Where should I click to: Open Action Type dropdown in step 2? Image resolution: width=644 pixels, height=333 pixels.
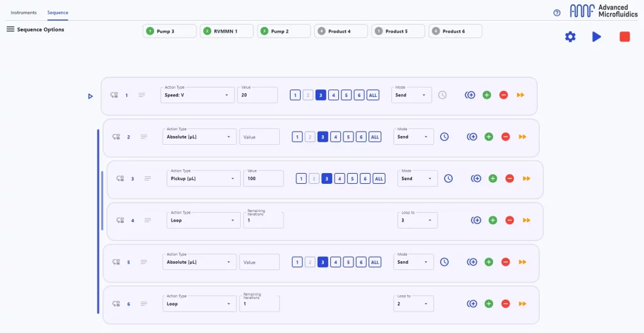[x=199, y=137]
